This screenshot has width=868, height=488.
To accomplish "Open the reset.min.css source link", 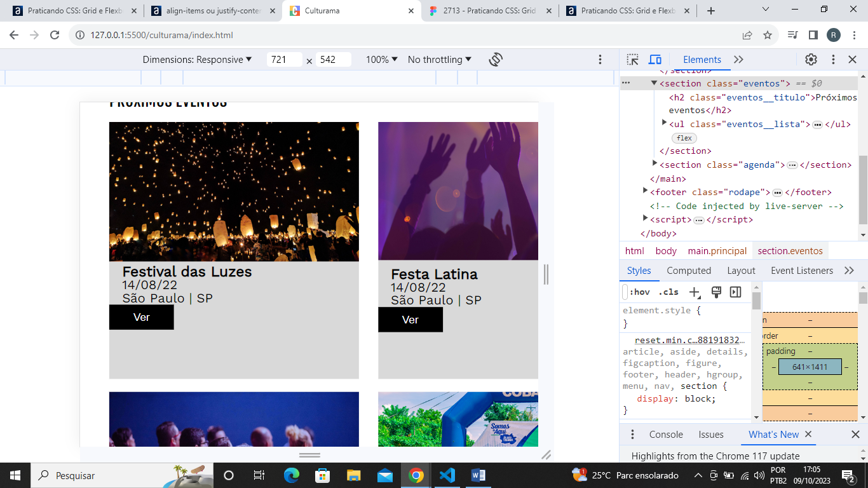I will click(x=689, y=340).
